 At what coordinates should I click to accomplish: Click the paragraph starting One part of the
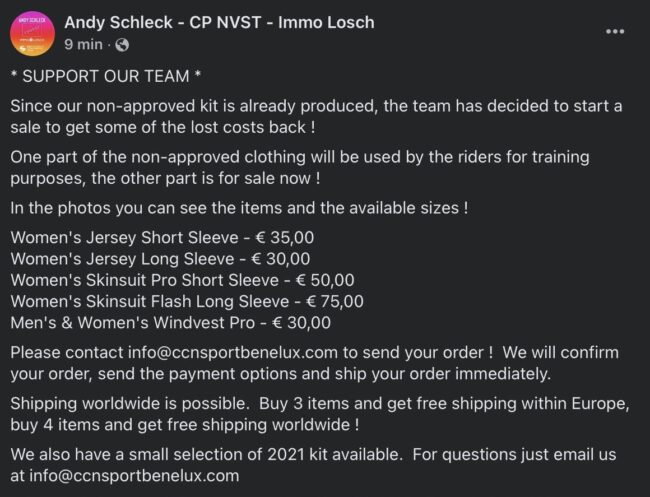point(300,168)
